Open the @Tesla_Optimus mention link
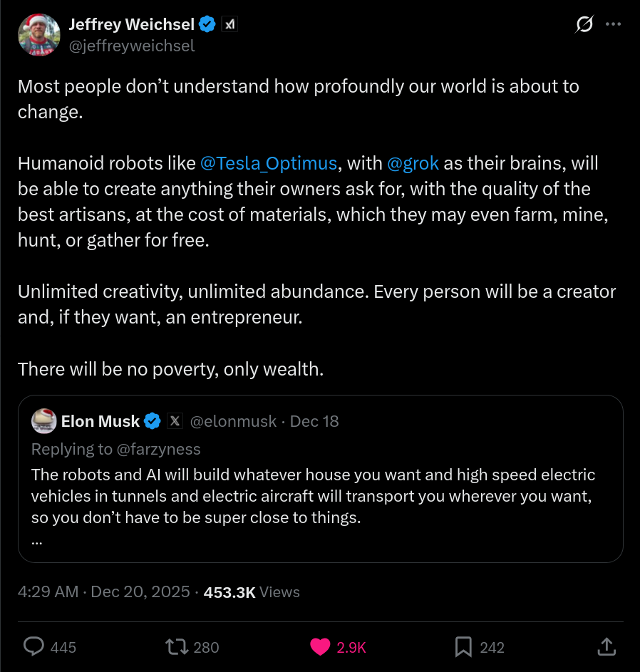 pyautogui.click(x=269, y=163)
